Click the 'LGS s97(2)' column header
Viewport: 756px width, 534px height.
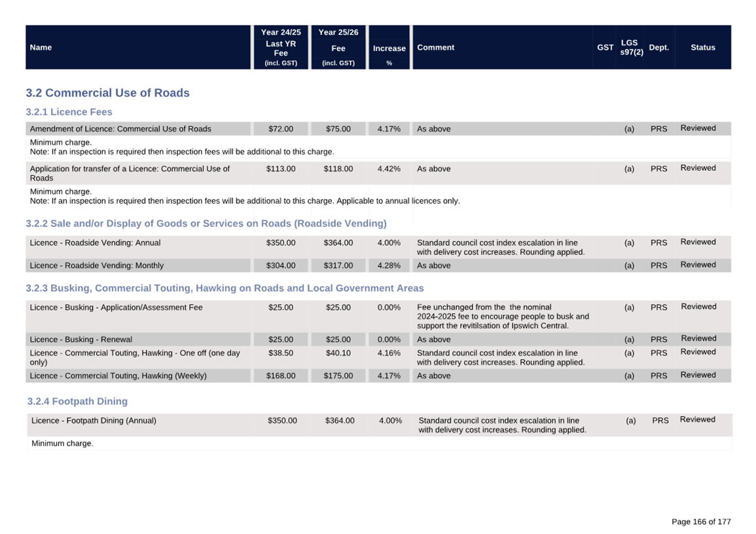coord(631,47)
